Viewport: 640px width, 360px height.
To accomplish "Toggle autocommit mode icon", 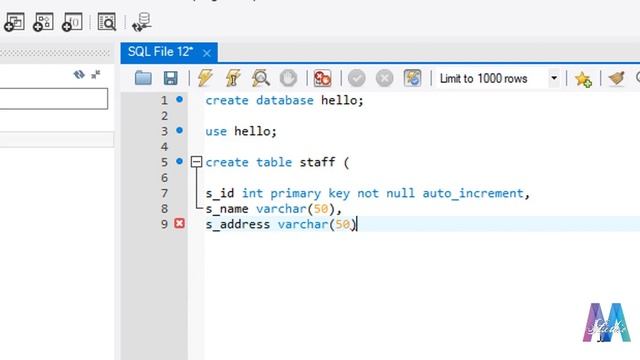I will click(x=412, y=78).
